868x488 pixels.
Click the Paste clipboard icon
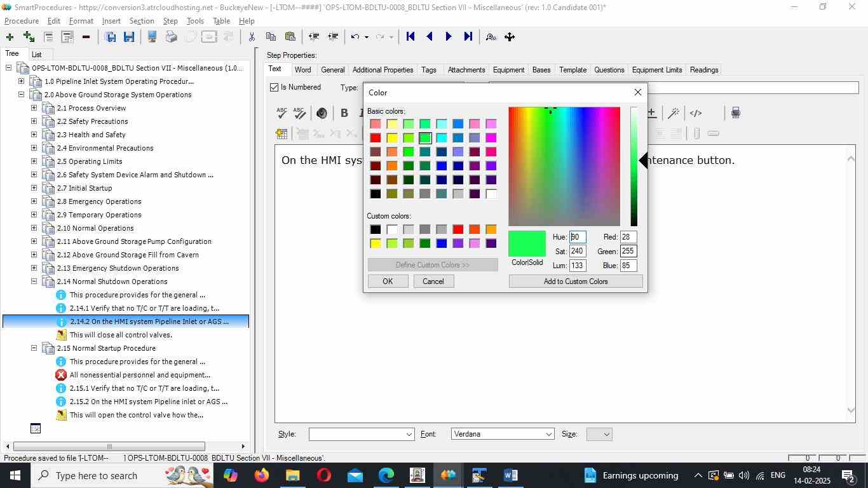pos(290,37)
